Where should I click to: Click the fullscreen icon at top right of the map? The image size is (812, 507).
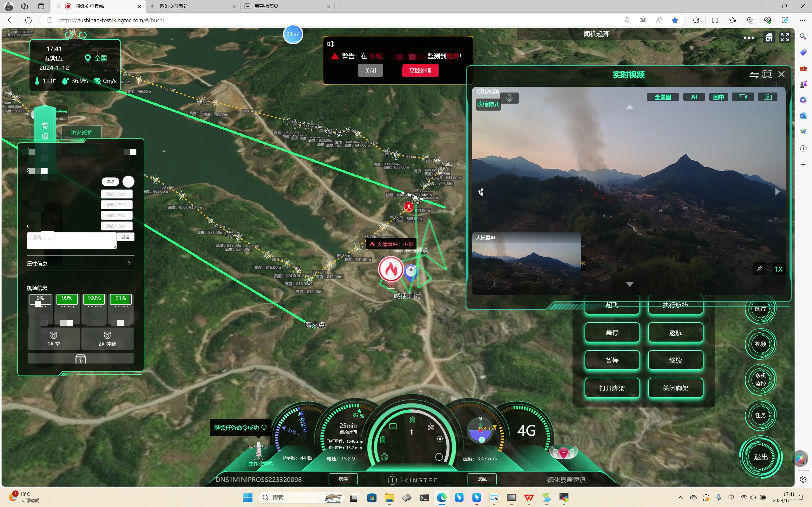pos(784,37)
